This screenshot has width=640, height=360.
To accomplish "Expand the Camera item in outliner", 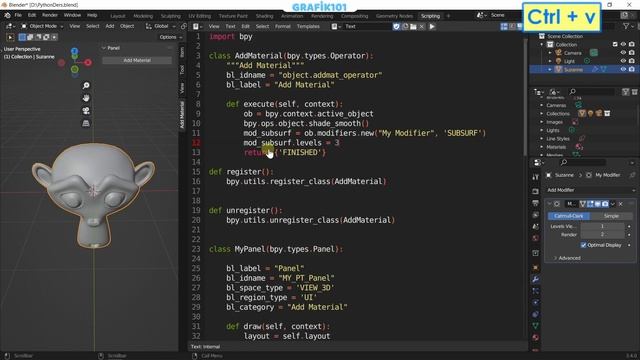I will (550, 53).
